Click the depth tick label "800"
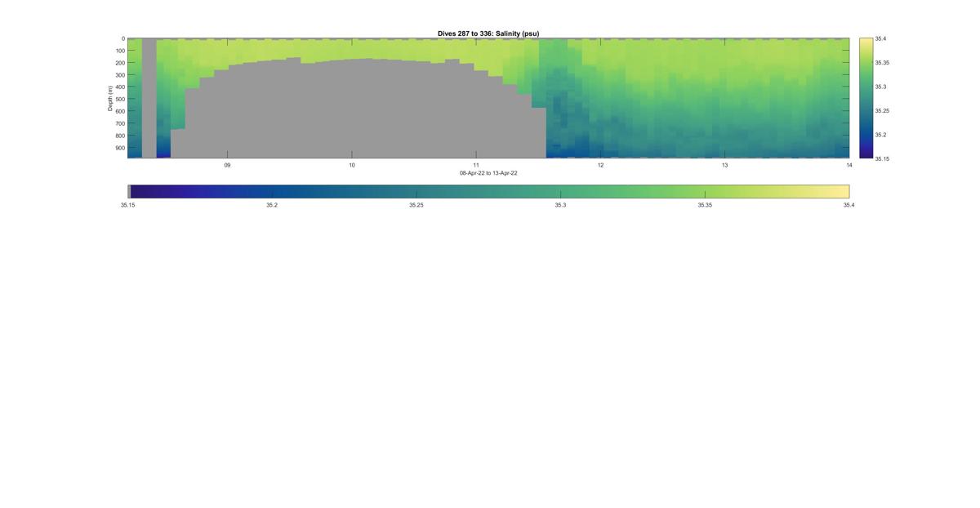This screenshot has width=980, height=508. pyautogui.click(x=119, y=136)
